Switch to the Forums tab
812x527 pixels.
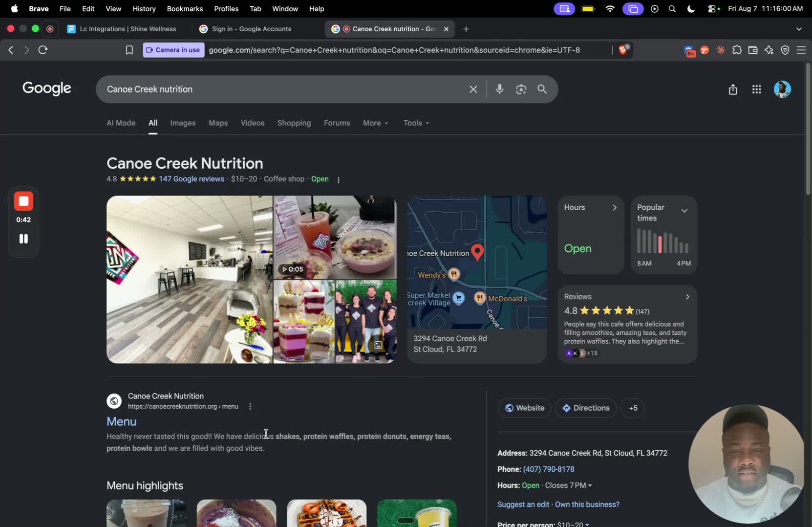pos(337,123)
